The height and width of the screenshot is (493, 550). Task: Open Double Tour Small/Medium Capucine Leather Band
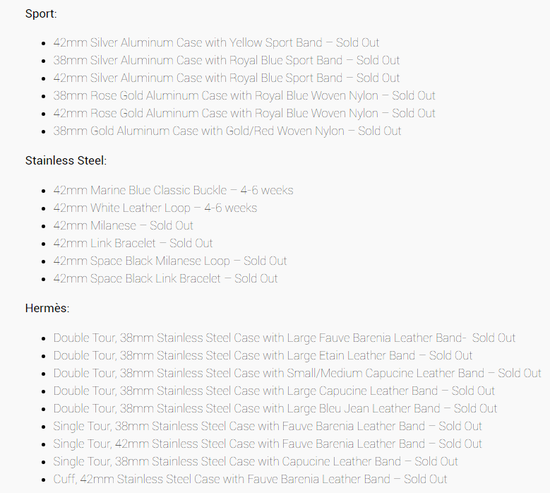[297, 373]
